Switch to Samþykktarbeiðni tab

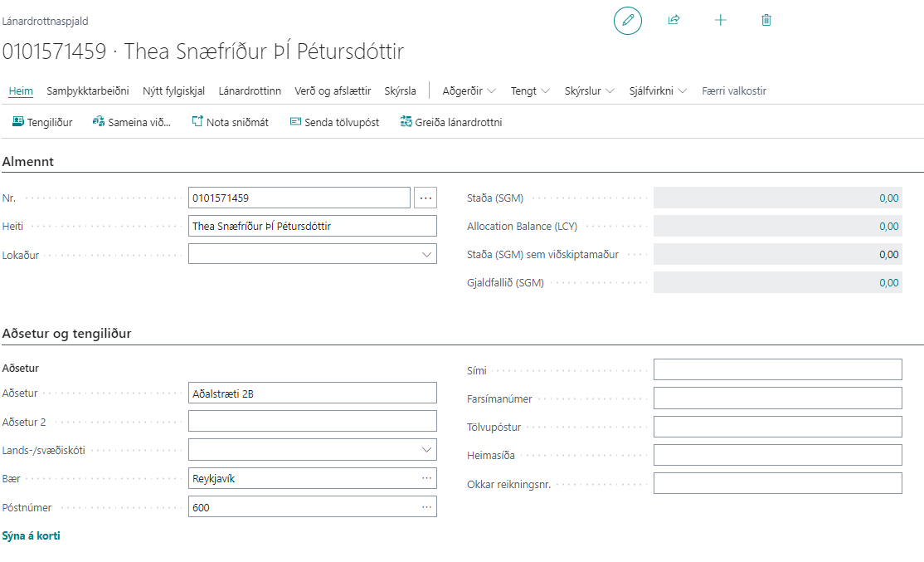pyautogui.click(x=88, y=90)
